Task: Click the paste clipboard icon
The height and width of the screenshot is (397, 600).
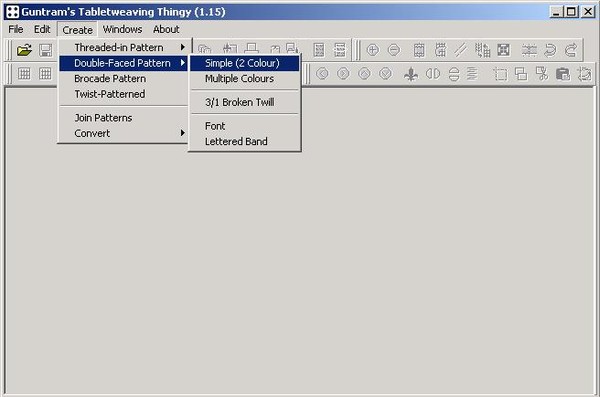Action: pos(563,74)
